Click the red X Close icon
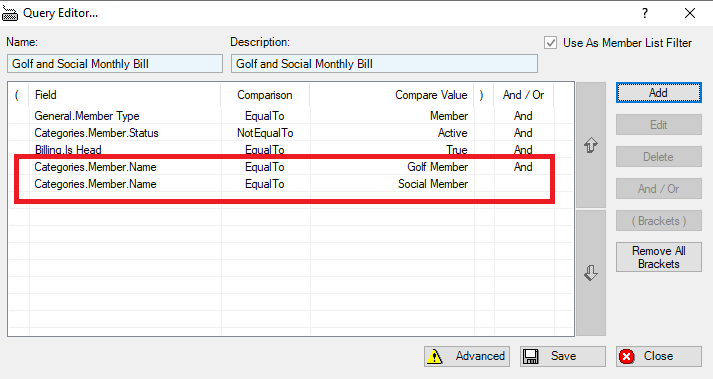 tap(627, 356)
